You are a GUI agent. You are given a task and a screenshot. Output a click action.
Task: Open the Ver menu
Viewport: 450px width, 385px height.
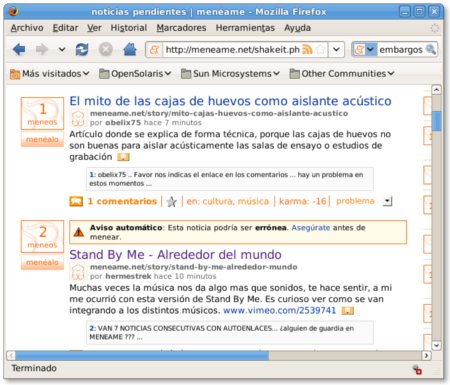94,28
